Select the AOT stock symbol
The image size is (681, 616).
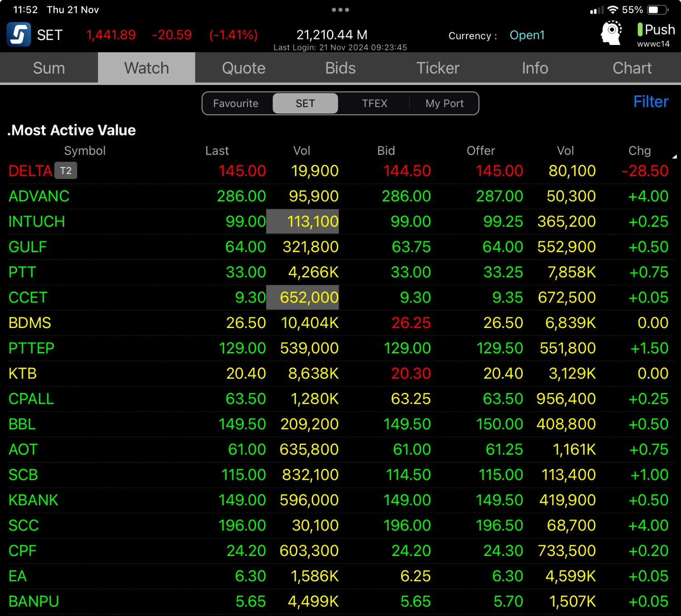(x=23, y=450)
